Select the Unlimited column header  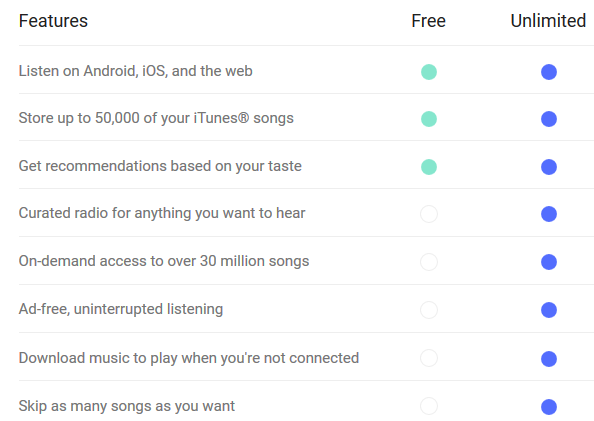548,21
